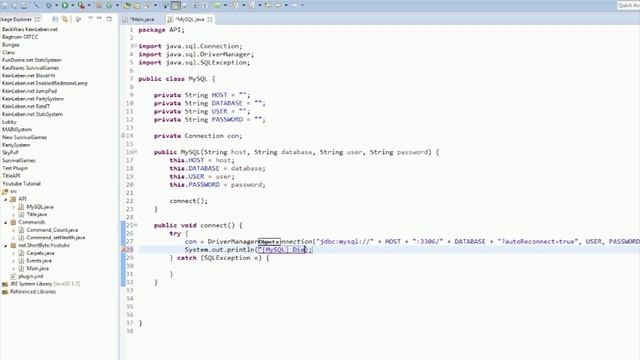Click Collapse All in Package Explorer
The width and height of the screenshot is (640, 360).
click(x=56, y=19)
